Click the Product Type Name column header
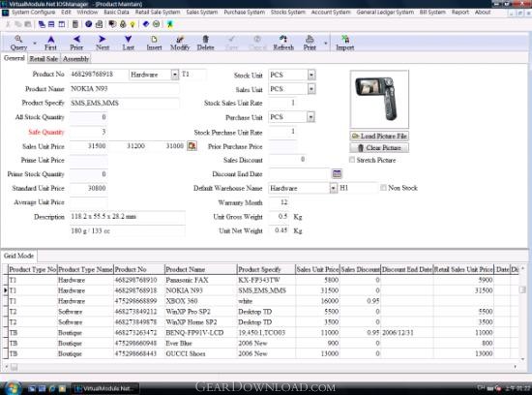 [85, 270]
